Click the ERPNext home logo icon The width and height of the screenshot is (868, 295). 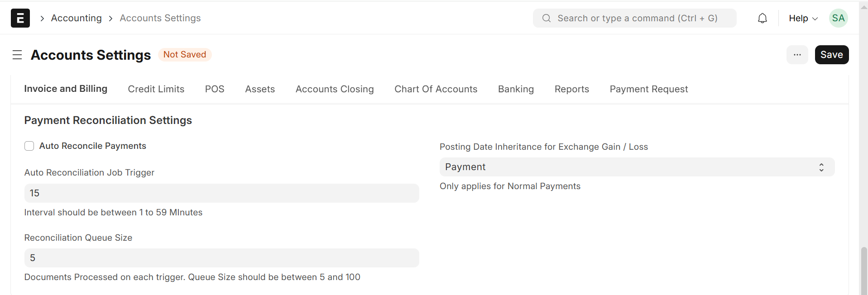(x=20, y=18)
